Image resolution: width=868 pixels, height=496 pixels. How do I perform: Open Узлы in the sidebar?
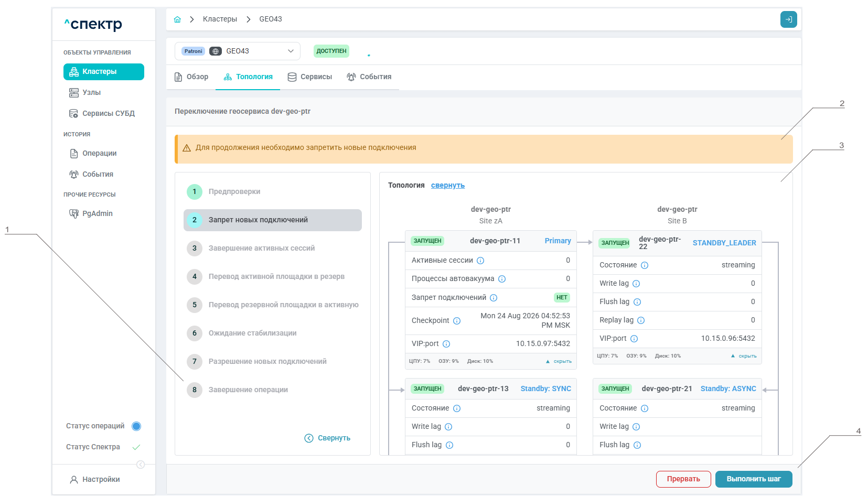click(x=85, y=93)
